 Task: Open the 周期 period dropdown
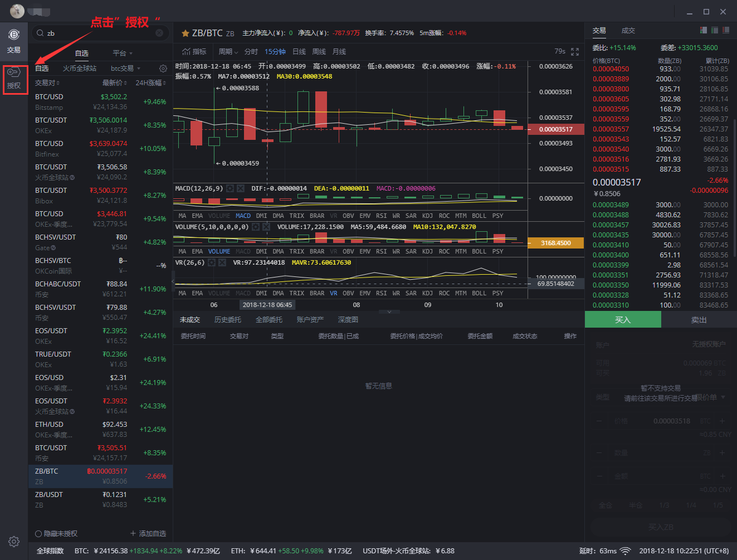point(228,52)
